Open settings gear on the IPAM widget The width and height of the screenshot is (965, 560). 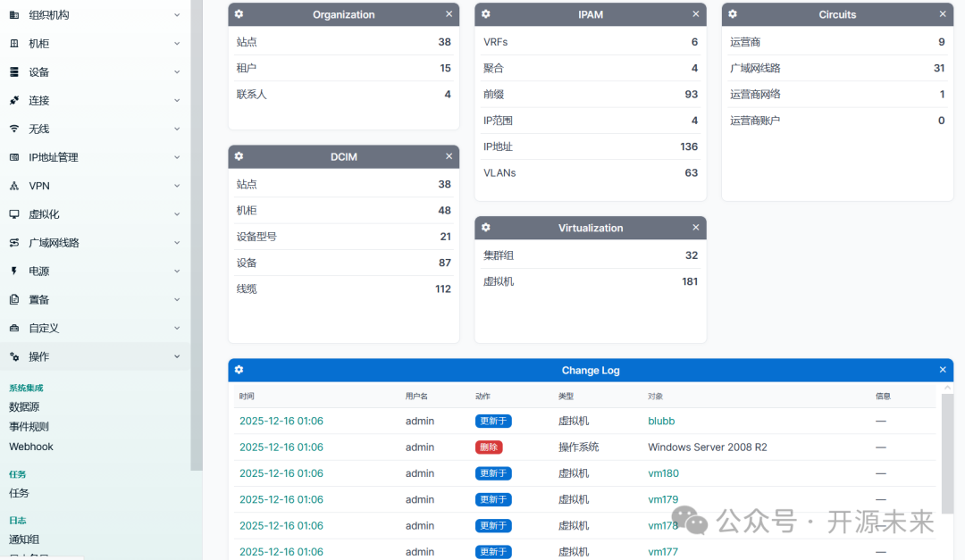[484, 14]
